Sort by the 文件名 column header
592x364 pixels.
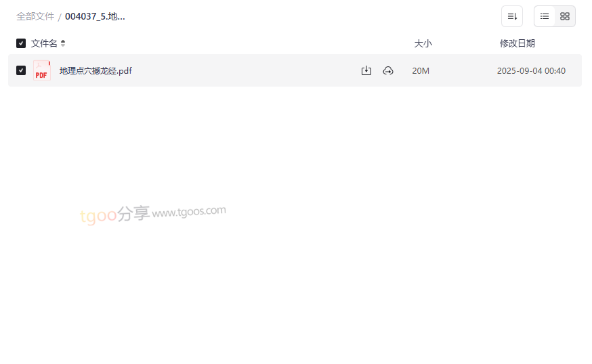44,43
